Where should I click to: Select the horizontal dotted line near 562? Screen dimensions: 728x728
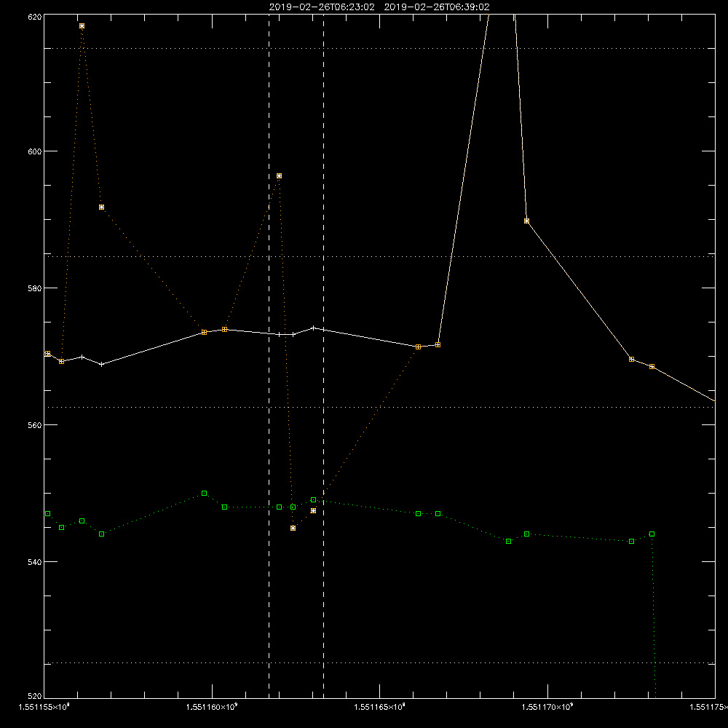pyautogui.click(x=380, y=407)
